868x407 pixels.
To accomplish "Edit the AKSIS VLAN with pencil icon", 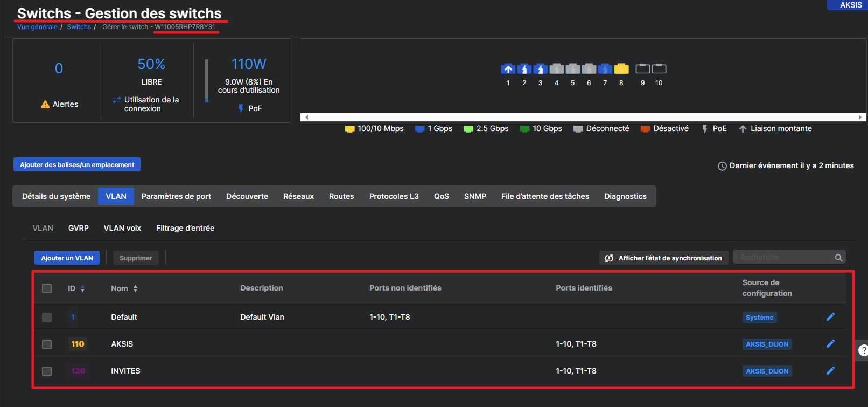I will (831, 343).
